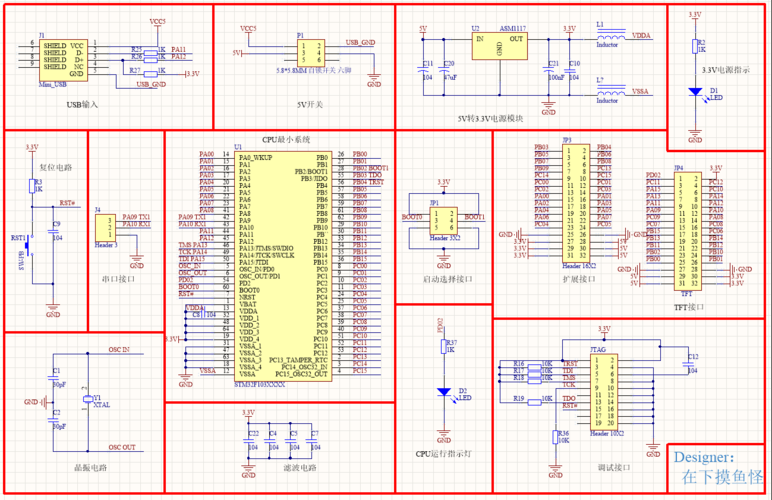Image resolution: width=772 pixels, height=500 pixels.
Task: Select the D2 LED CPU run indicator
Action: point(444,392)
